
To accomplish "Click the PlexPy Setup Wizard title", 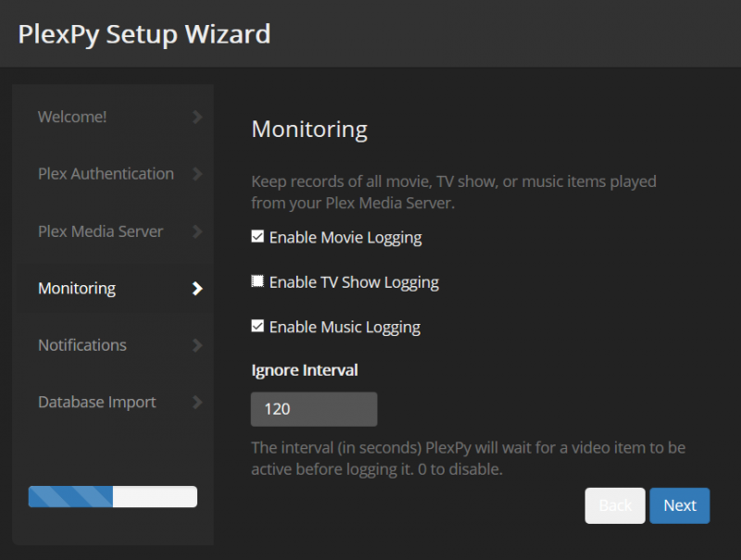I will [x=144, y=34].
